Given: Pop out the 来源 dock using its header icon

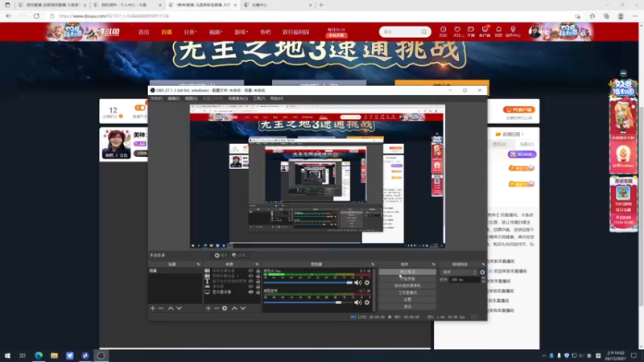Looking at the screenshot, I should [x=257, y=265].
